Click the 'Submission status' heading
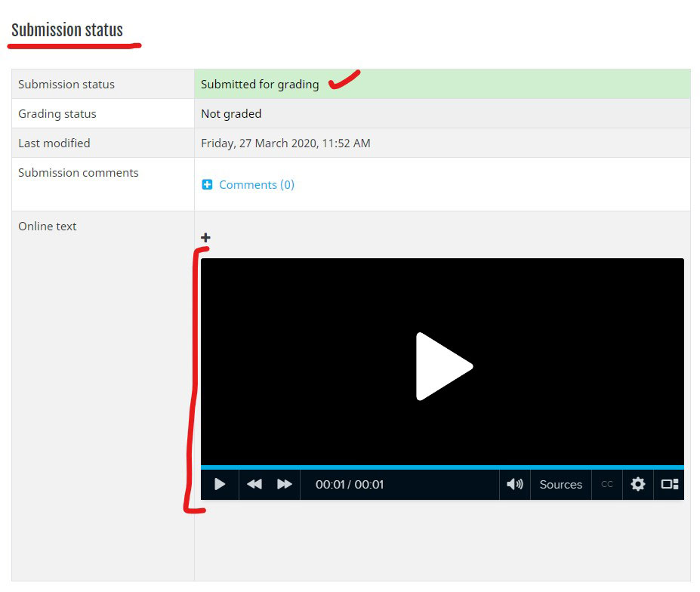 pos(67,30)
